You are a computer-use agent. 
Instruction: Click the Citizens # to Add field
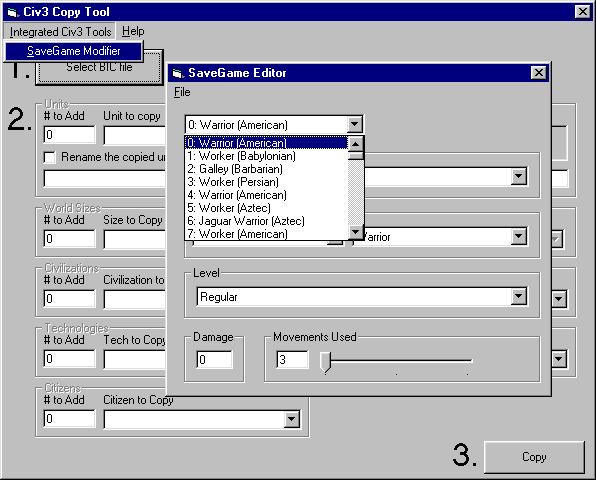coord(70,419)
